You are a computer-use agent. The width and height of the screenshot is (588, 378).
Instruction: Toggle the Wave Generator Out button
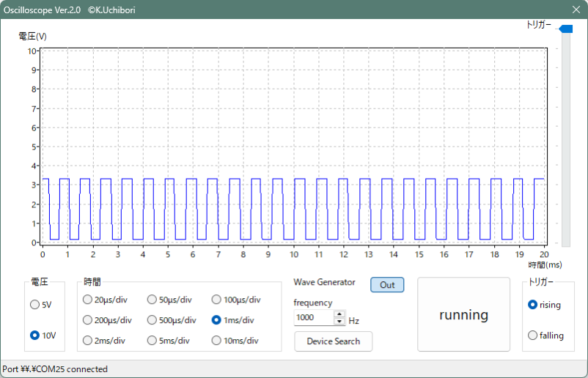(387, 285)
